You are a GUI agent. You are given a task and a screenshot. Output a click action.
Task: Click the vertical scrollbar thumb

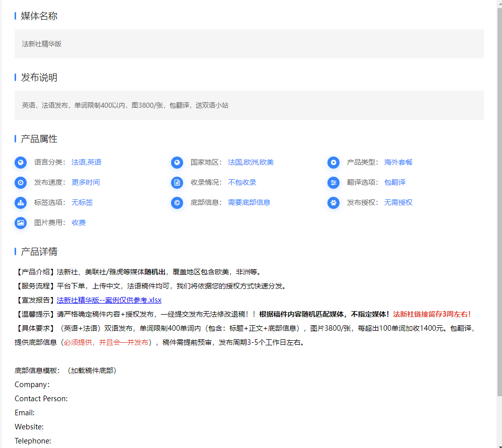[x=499, y=202]
